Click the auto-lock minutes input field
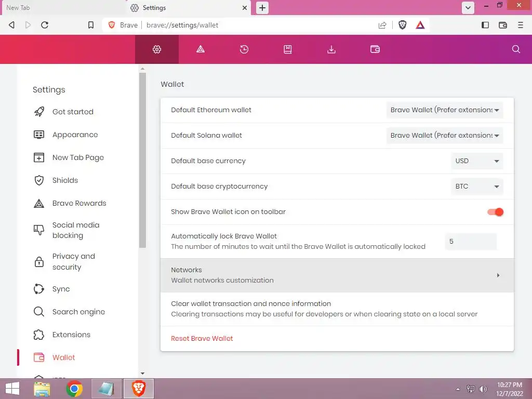Screen dimensions: 532x399 point(471,242)
